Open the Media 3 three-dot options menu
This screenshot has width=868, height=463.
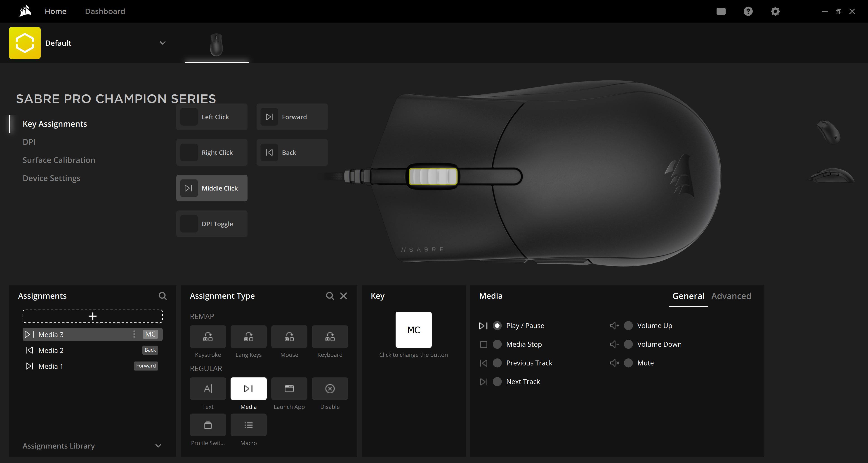point(134,334)
